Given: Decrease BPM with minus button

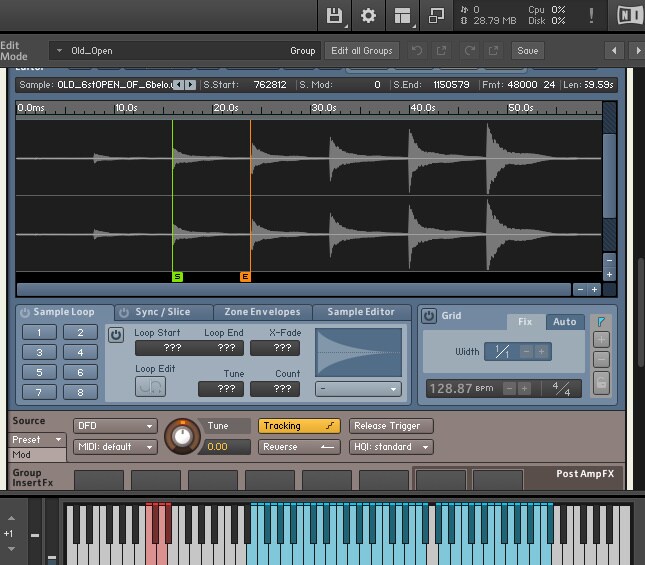Looking at the screenshot, I should pos(509,388).
